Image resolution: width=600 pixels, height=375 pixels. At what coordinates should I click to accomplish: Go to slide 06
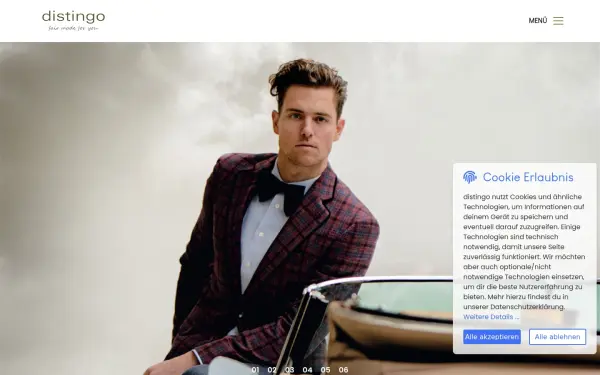(343, 370)
